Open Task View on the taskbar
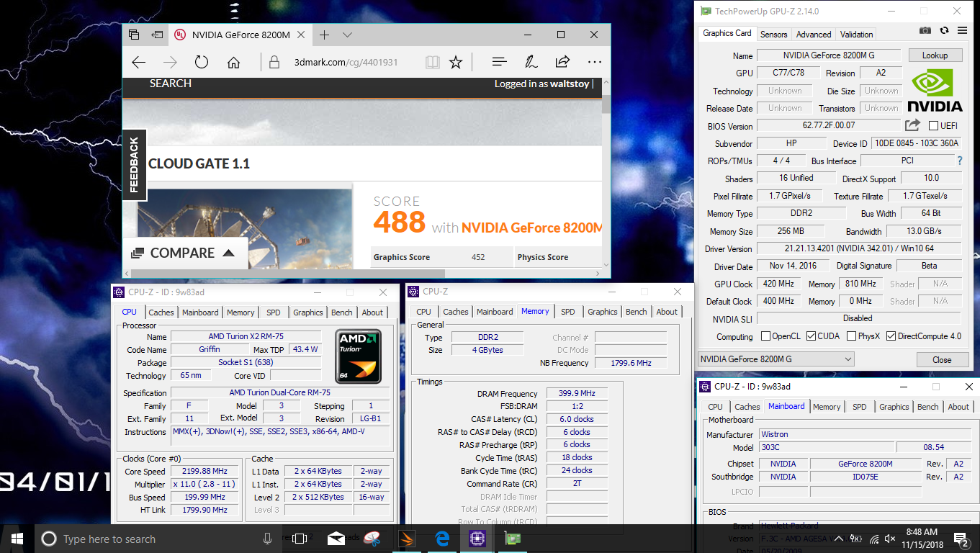The width and height of the screenshot is (980, 553). click(300, 539)
